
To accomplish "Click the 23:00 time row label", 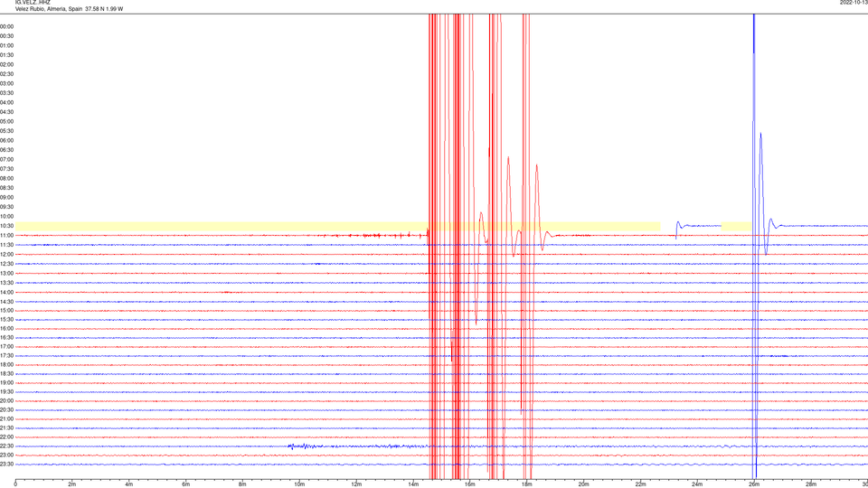I will tap(6, 455).
